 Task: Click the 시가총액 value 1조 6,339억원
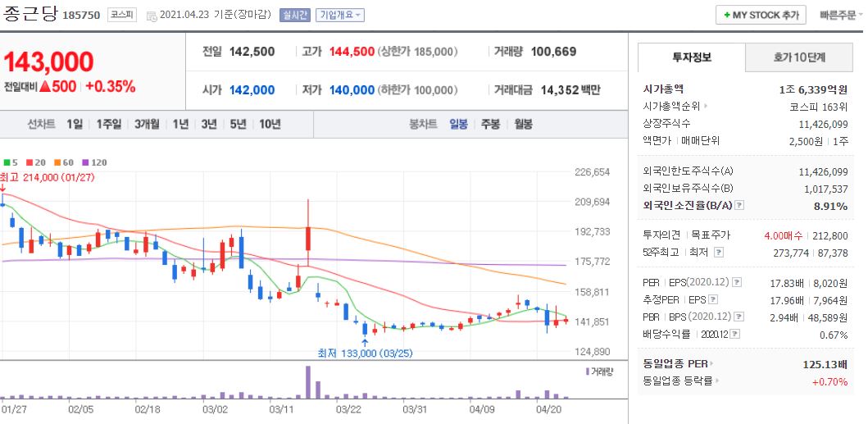tap(813, 89)
